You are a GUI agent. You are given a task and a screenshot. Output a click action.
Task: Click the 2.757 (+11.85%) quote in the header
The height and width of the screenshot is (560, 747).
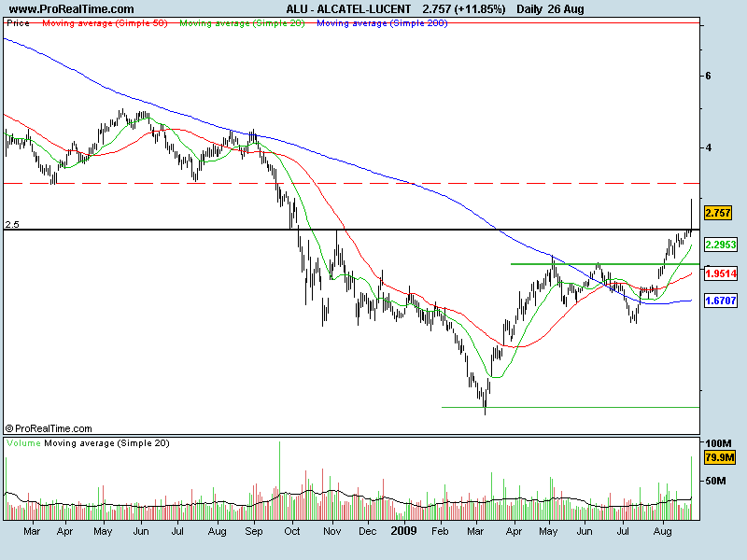463,9
